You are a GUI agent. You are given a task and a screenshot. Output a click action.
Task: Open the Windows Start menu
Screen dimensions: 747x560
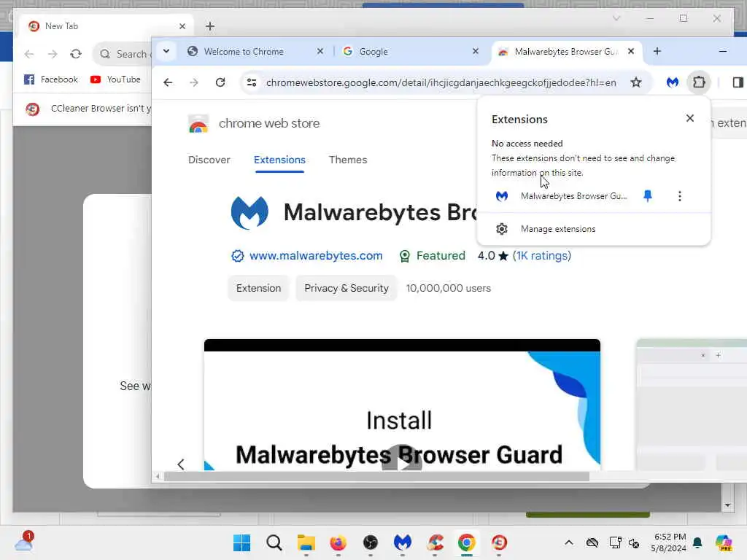point(242,542)
